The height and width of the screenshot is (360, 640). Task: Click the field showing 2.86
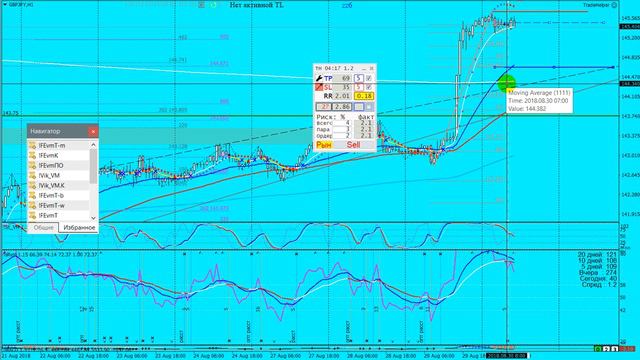pos(342,107)
